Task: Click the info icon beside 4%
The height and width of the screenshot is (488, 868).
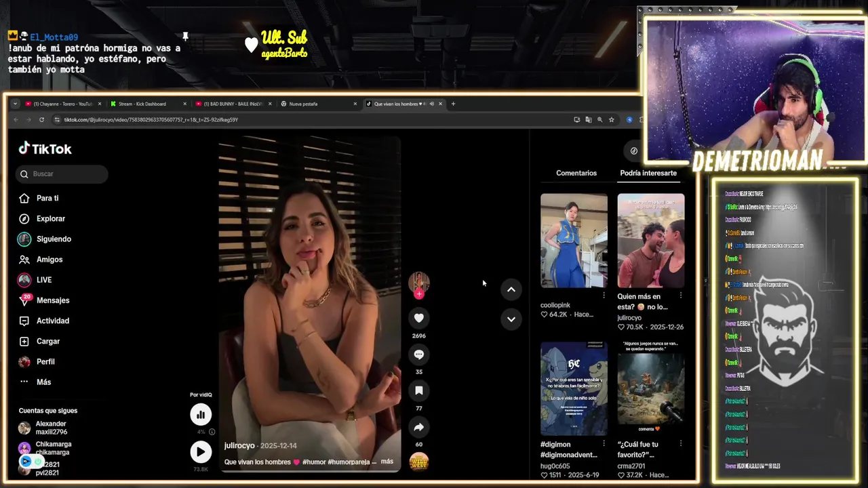Action: tap(212, 432)
